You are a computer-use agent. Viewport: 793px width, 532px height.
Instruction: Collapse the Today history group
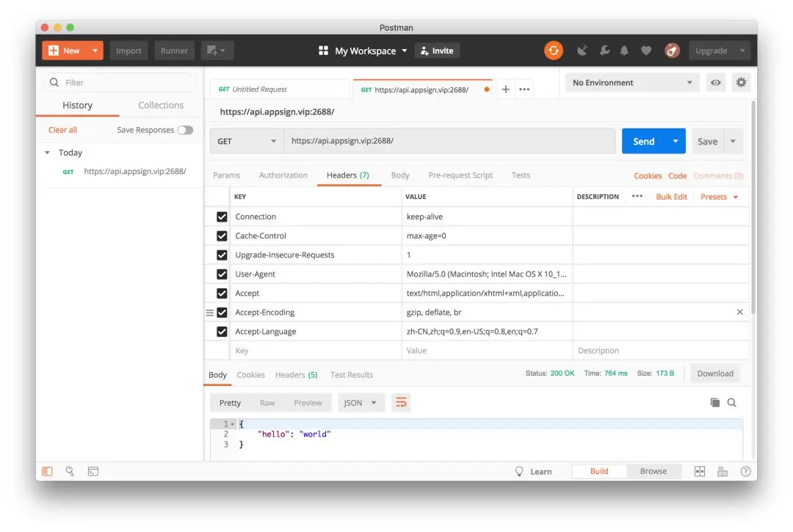click(47, 153)
